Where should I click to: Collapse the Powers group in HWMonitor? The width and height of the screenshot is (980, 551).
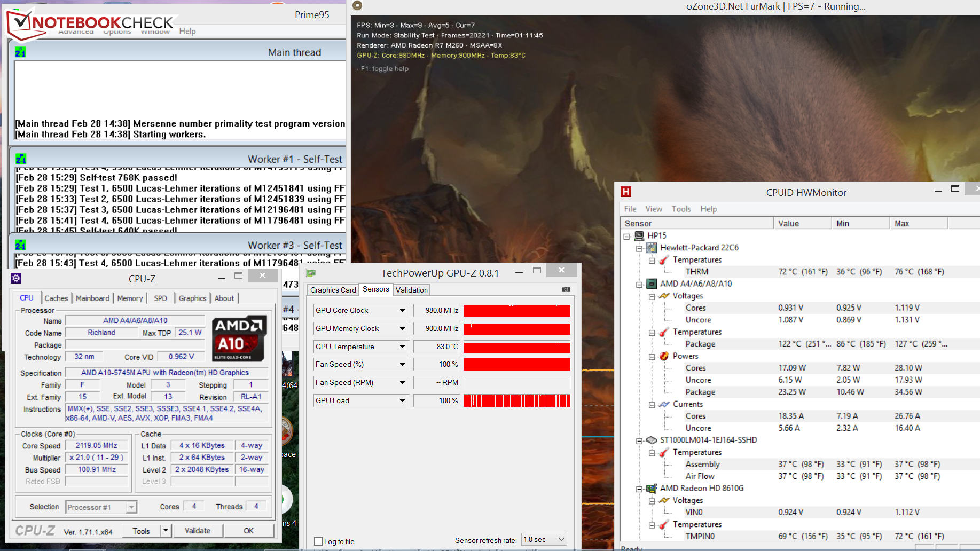click(x=652, y=357)
